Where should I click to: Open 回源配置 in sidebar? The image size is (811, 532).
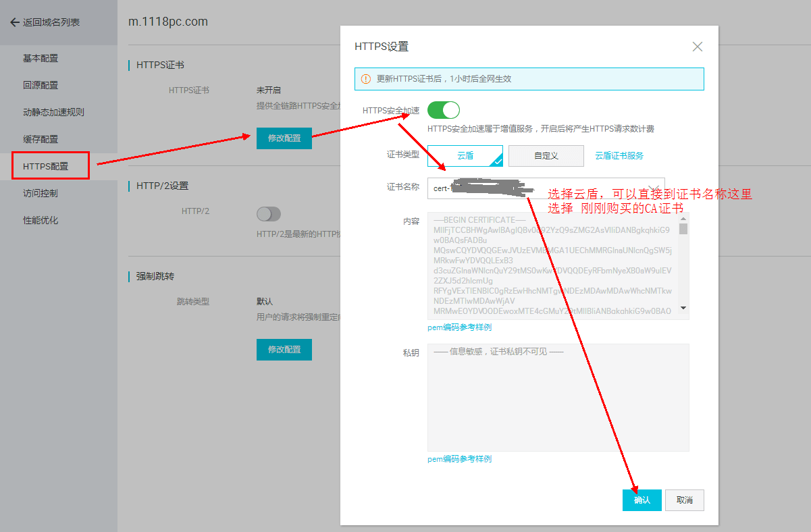click(41, 85)
